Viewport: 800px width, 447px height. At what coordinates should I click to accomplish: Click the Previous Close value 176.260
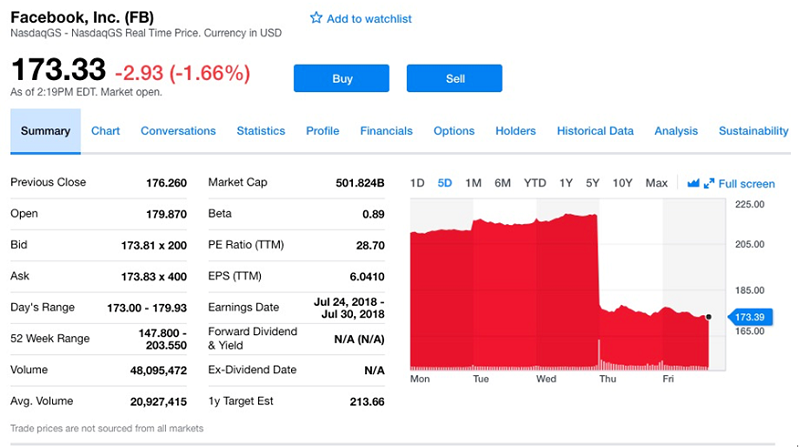coord(166,183)
